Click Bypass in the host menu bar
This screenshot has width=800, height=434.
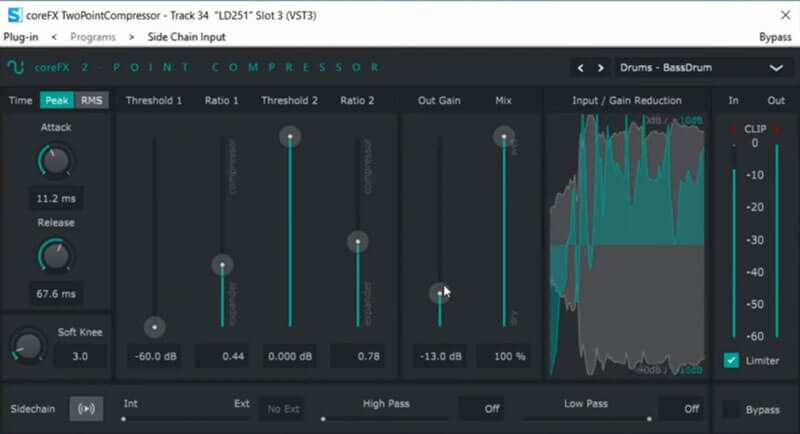[775, 37]
